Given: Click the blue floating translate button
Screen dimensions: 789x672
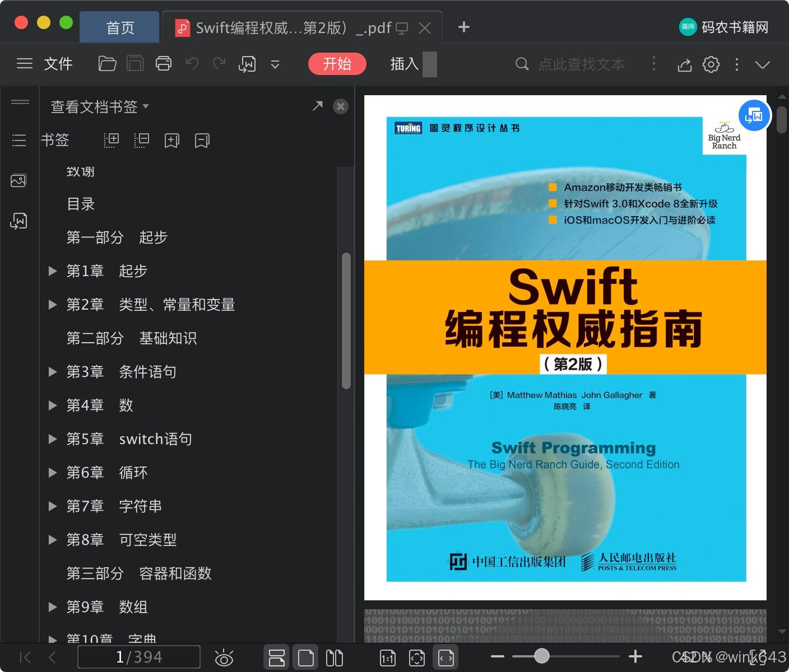Looking at the screenshot, I should [754, 115].
